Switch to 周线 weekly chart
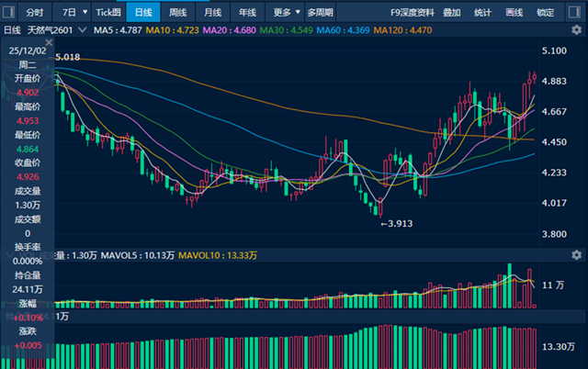Image resolution: width=588 pixels, height=369 pixels. click(x=177, y=13)
